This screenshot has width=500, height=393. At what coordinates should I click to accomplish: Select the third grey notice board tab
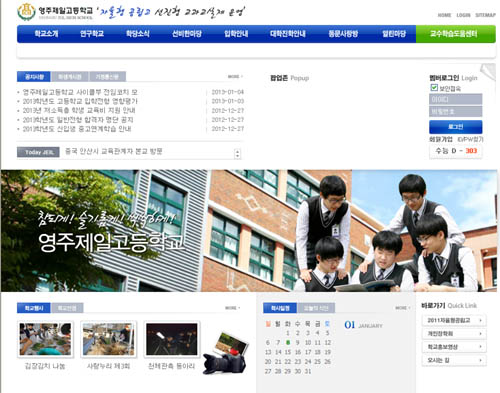pos(107,77)
